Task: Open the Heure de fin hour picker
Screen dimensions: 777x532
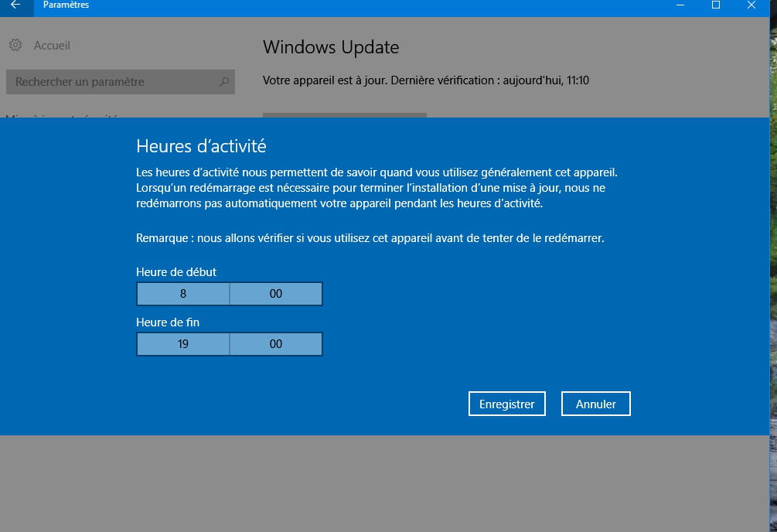Action: pyautogui.click(x=183, y=343)
